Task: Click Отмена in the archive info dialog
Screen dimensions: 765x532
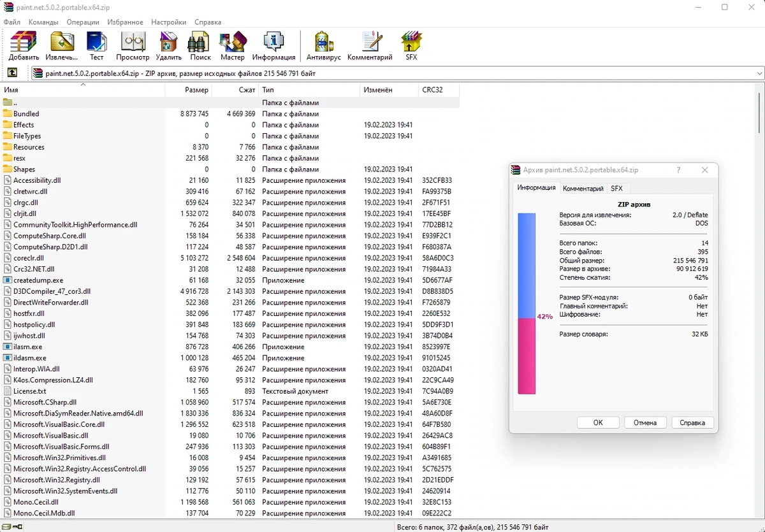Action: pyautogui.click(x=645, y=422)
